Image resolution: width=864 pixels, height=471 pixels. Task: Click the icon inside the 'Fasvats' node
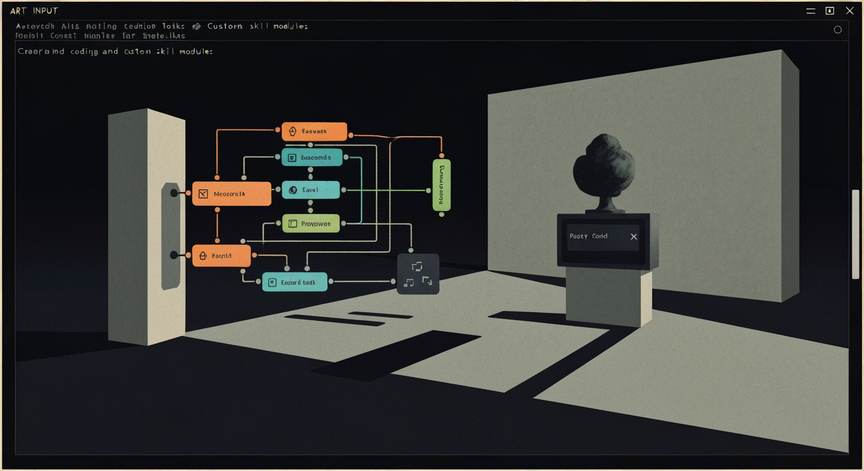pos(293,131)
